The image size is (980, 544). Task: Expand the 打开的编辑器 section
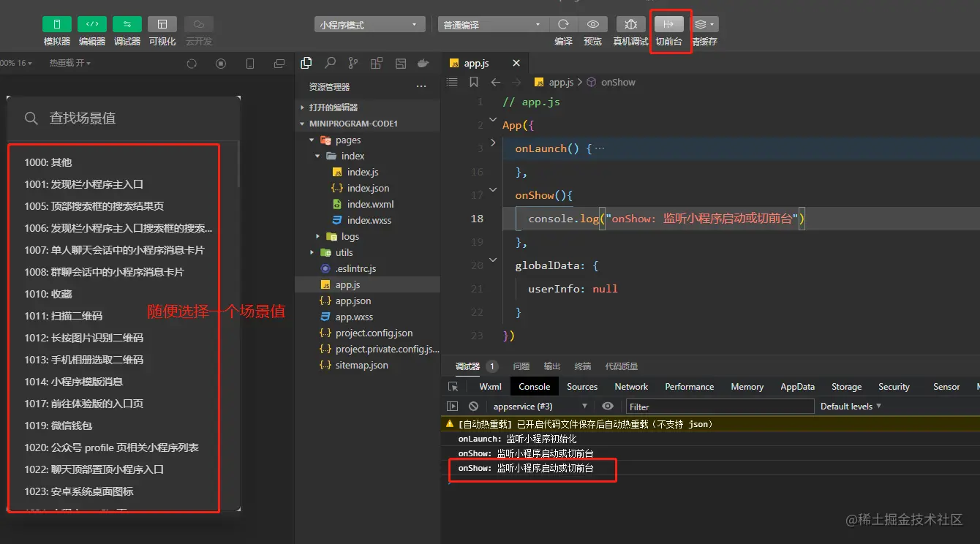367,107
